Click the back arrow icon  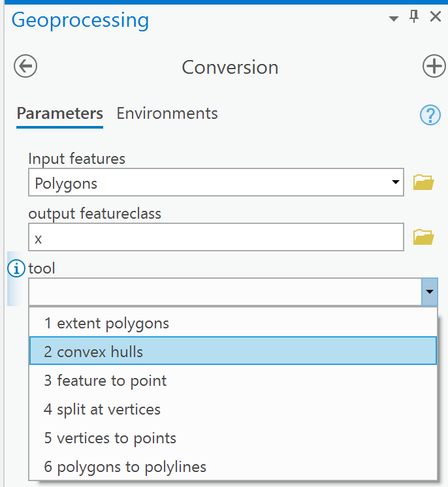25,66
